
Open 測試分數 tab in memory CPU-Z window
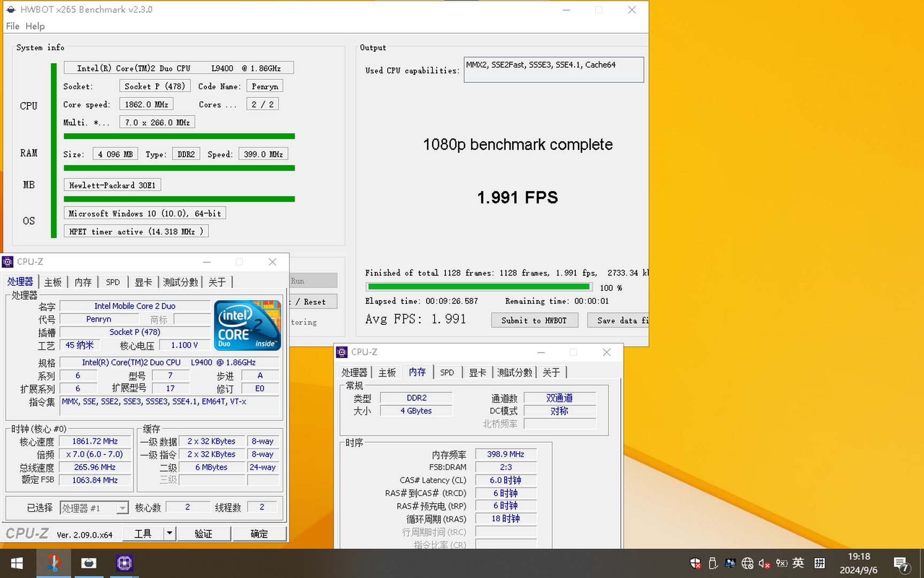(514, 372)
